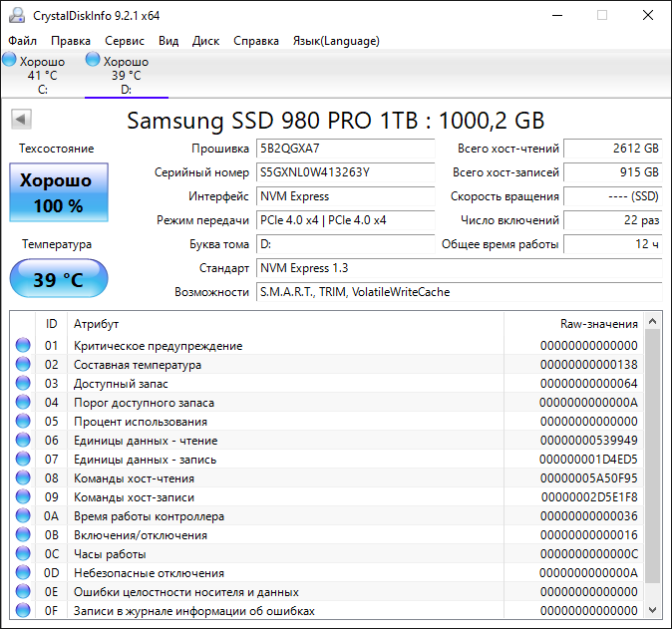The height and width of the screenshot is (629, 672).
Task: Click raw value 000000001D4ED5
Action: [588, 460]
